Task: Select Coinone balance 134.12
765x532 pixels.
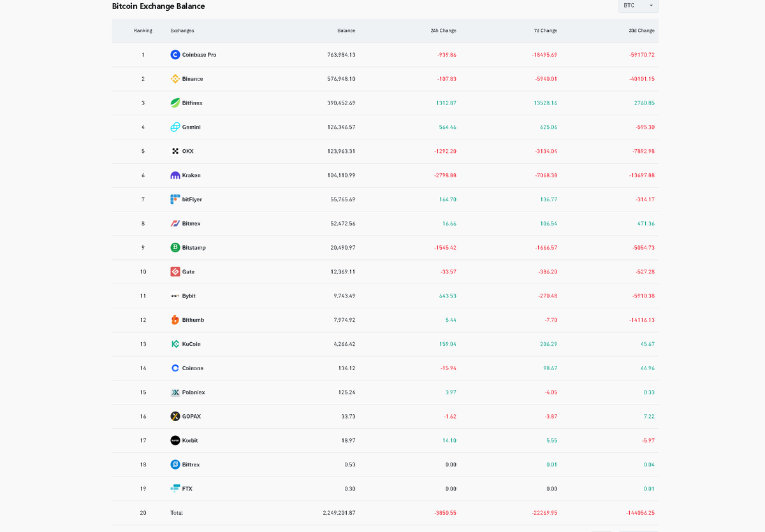Action: (x=347, y=368)
